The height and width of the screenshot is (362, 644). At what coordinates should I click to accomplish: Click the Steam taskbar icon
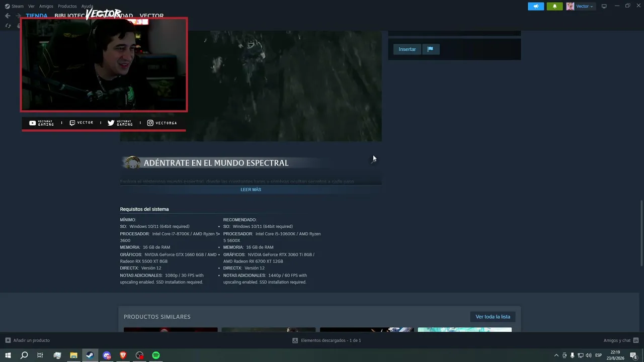90,355
